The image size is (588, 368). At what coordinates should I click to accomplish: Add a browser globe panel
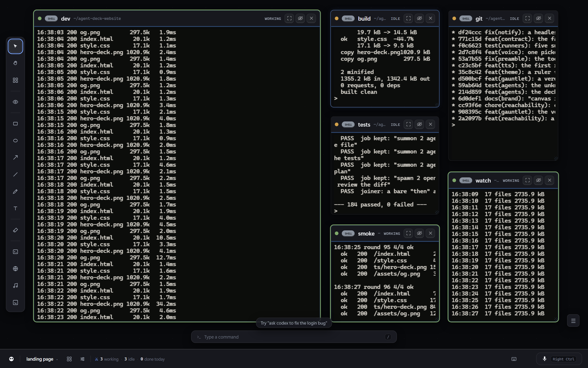click(15, 269)
